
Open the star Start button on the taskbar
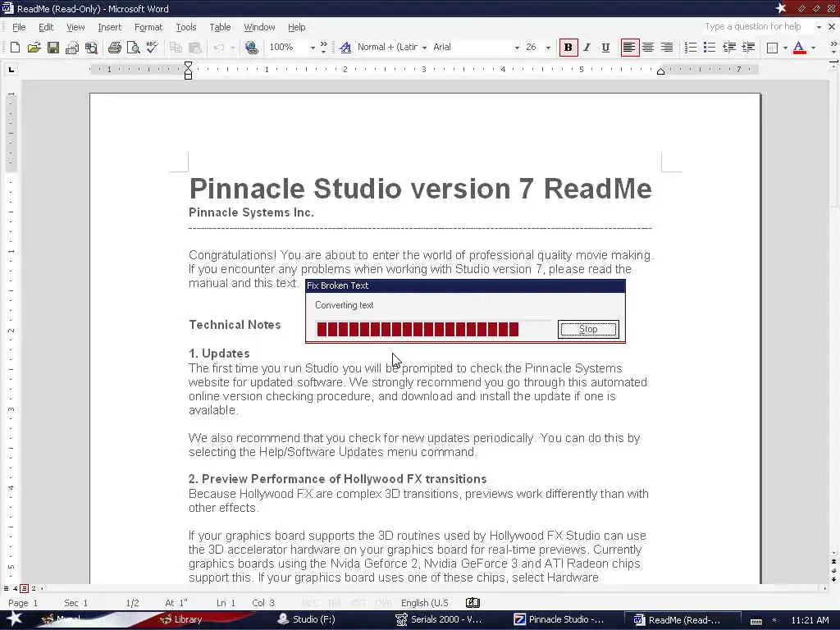[x=14, y=619]
